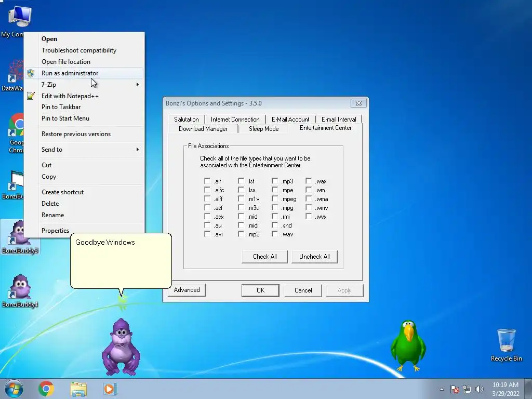
Task: Confirm with the OK button
Action: tap(260, 290)
